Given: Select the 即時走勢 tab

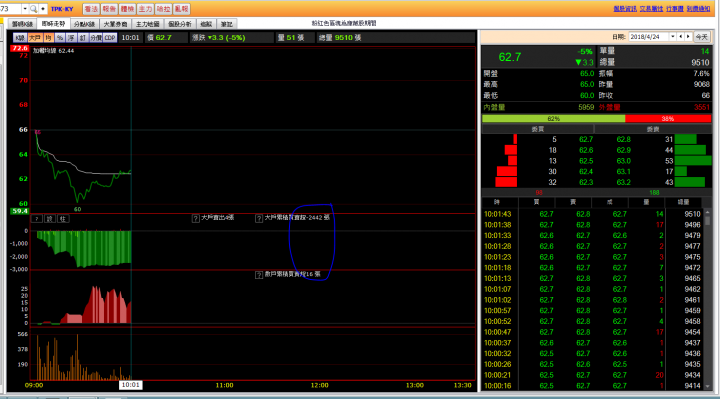Looking at the screenshot, I should (x=53, y=23).
